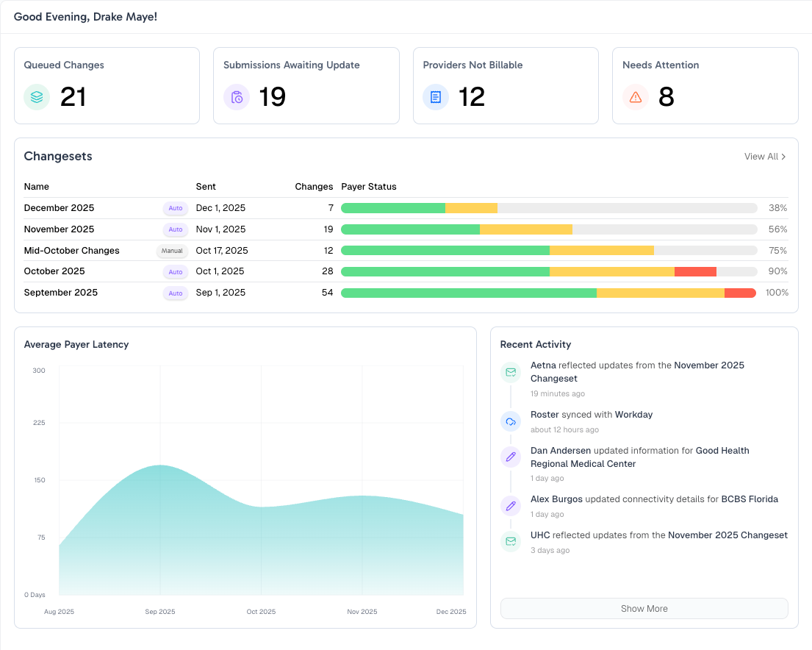Toggle the Auto badge on September 2025 changeset
The width and height of the screenshot is (812, 650).
(x=176, y=293)
